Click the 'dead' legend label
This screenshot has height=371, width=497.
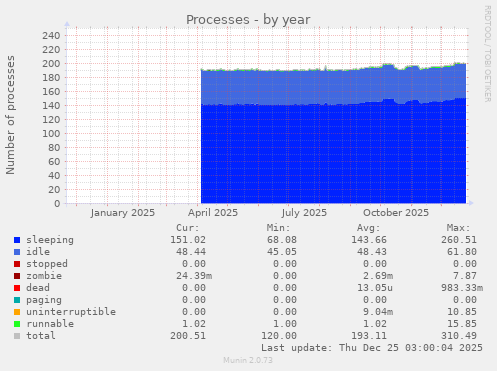[x=38, y=288]
